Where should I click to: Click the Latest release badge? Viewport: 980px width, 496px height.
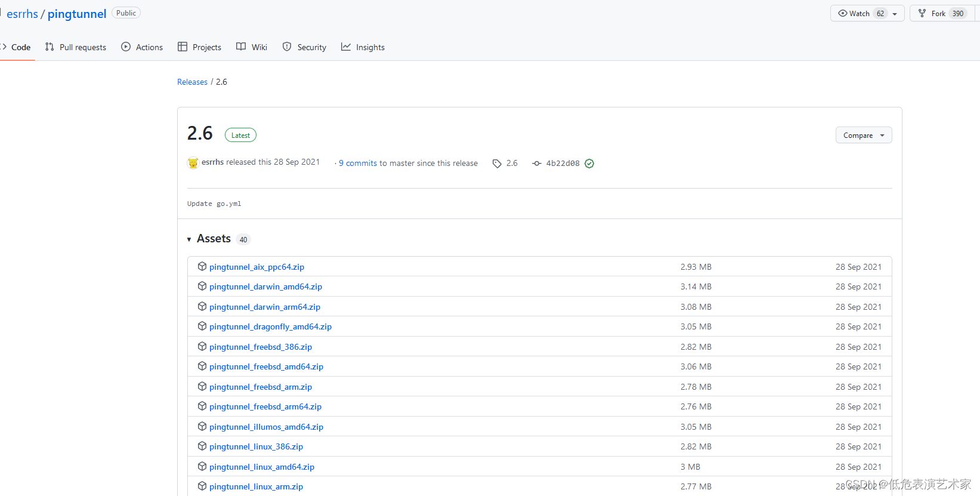(x=240, y=135)
